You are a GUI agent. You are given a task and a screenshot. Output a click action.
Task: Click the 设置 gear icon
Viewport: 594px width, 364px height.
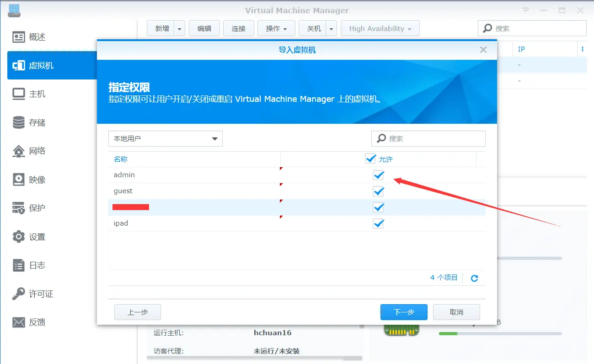19,237
